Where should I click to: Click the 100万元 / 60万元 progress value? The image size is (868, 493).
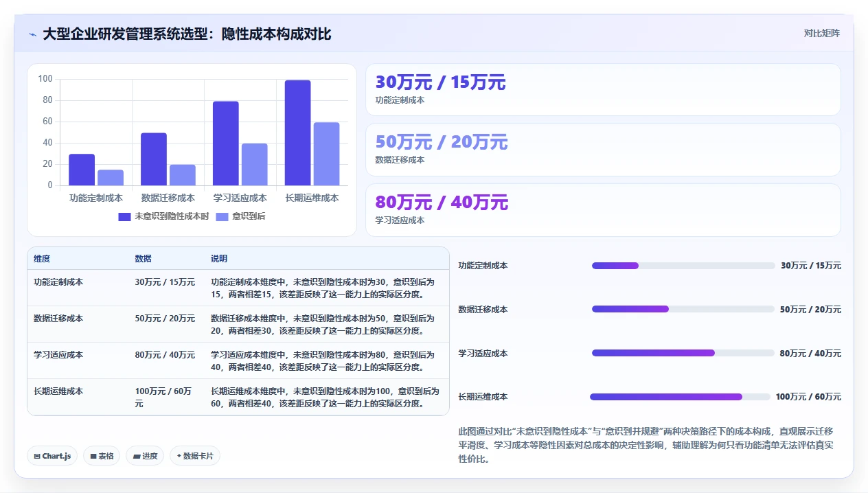click(x=808, y=397)
